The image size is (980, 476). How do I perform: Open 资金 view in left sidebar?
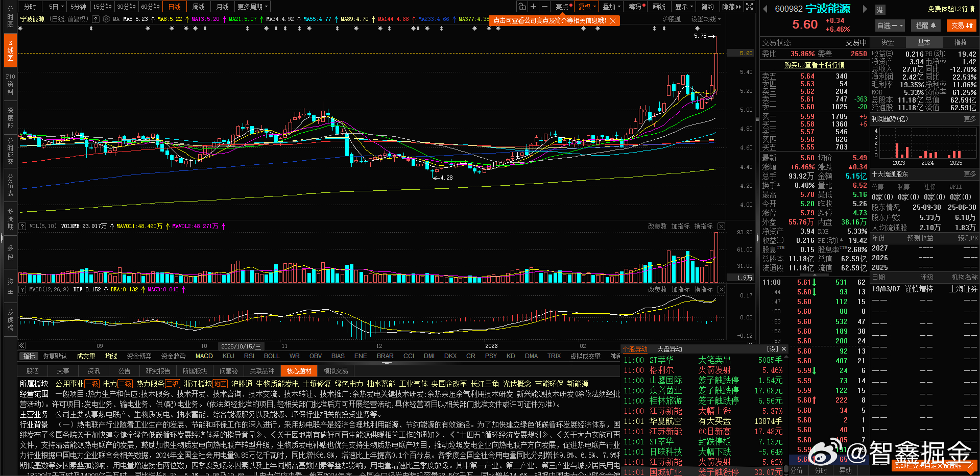[10, 286]
